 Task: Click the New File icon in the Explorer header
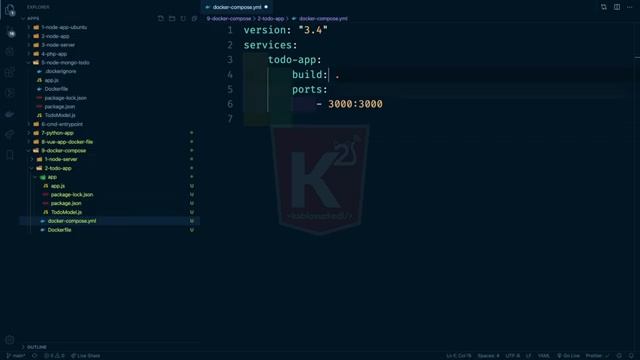click(x=160, y=18)
